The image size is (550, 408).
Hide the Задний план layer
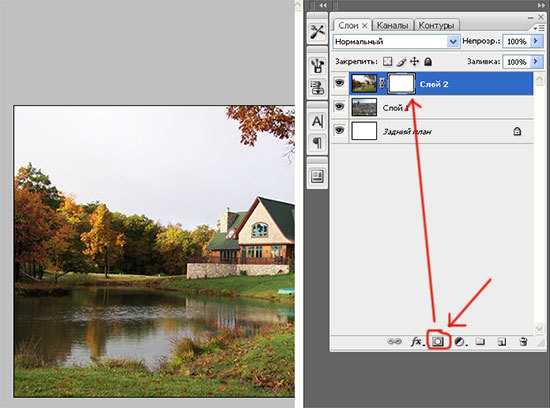click(x=339, y=131)
